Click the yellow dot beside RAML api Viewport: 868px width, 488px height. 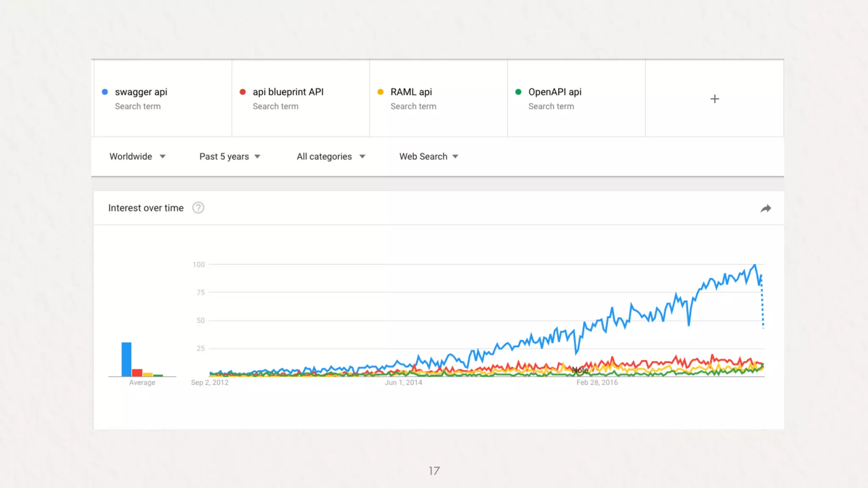click(381, 92)
